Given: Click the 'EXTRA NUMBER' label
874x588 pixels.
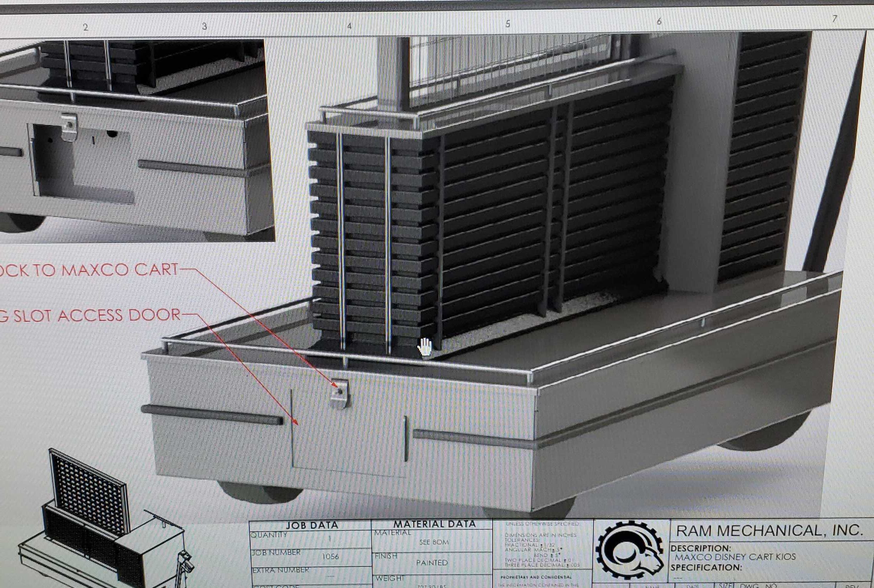Looking at the screenshot, I should 281,570.
